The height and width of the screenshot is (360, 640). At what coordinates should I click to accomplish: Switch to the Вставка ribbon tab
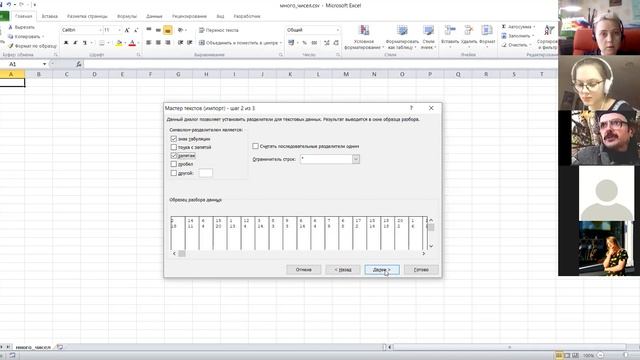pos(50,16)
